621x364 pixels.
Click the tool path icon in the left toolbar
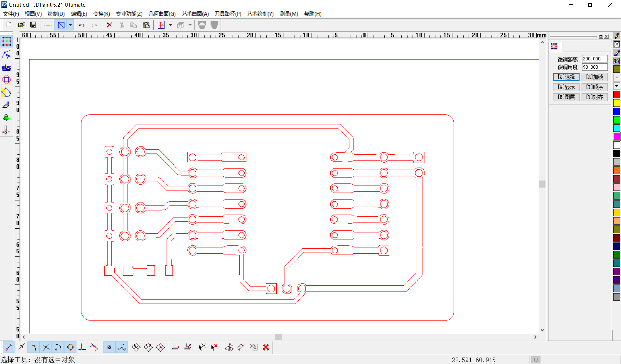(x=6, y=130)
